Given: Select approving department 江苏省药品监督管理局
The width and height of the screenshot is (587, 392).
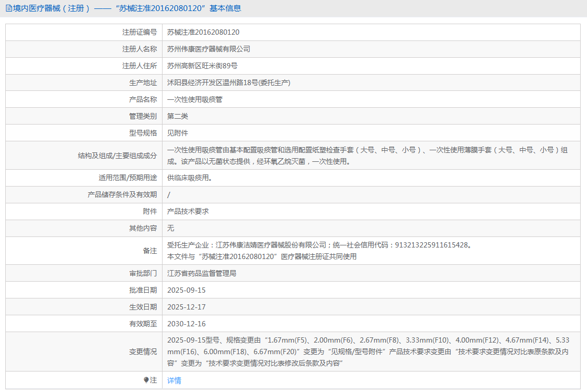Looking at the screenshot, I should 202,273.
